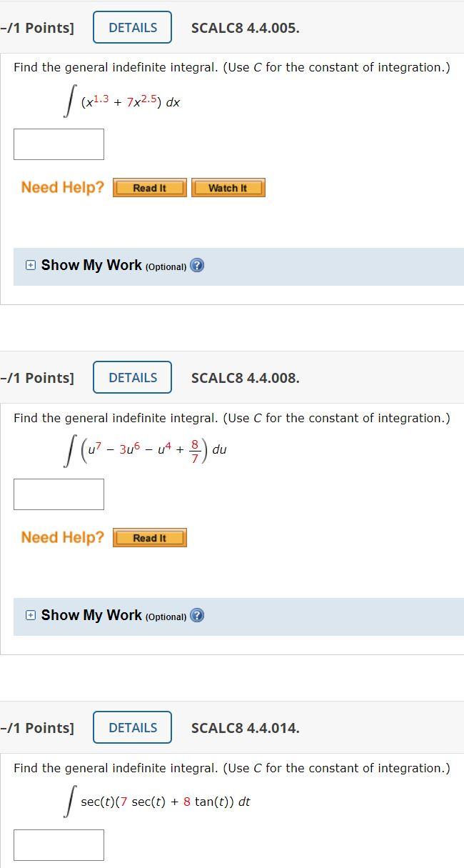
Task: Click the answer box for problem 4.4.005
Action: (x=59, y=144)
